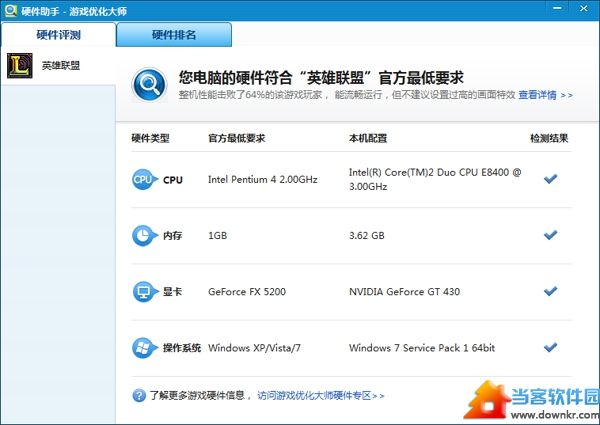Image resolution: width=600 pixels, height=425 pixels.
Task: Click the CPU row result checkmark
Action: [x=549, y=179]
